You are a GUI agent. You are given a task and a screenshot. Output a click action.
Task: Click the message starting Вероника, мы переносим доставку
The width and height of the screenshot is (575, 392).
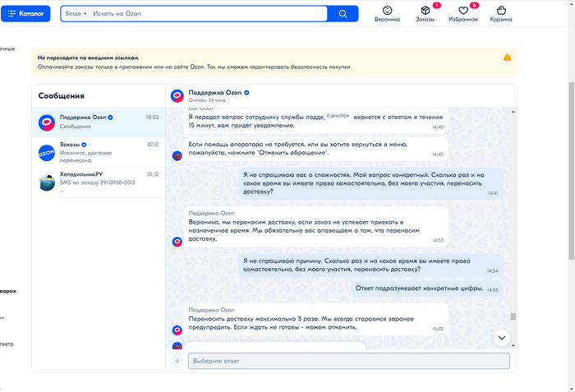315,227
